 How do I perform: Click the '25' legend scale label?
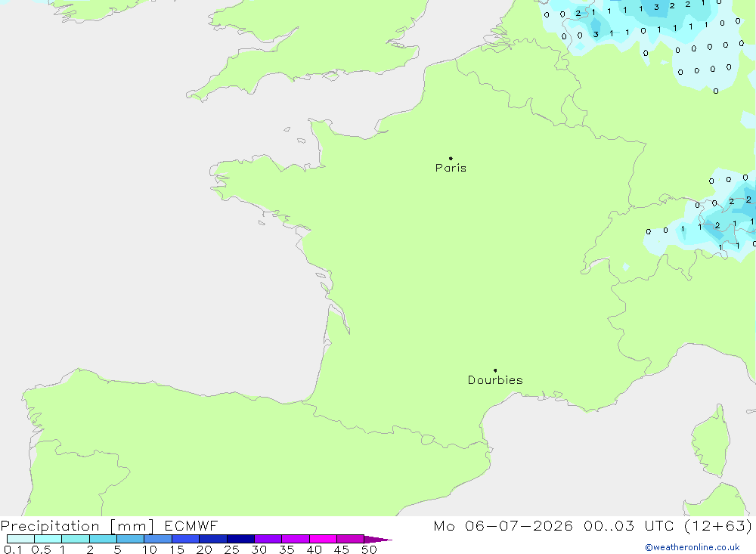coord(232,549)
